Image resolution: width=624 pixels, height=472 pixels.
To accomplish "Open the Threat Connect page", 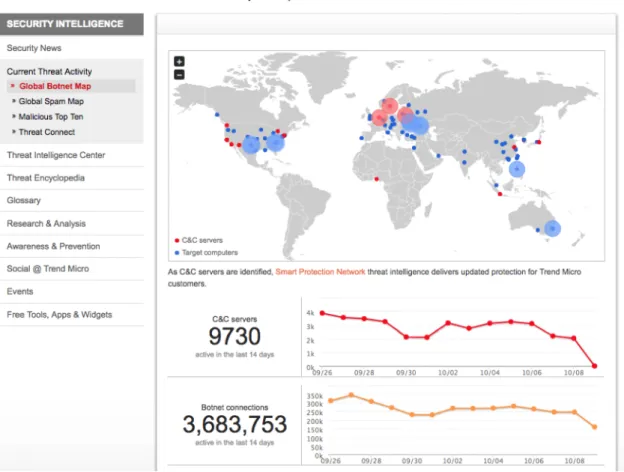I will click(47, 132).
